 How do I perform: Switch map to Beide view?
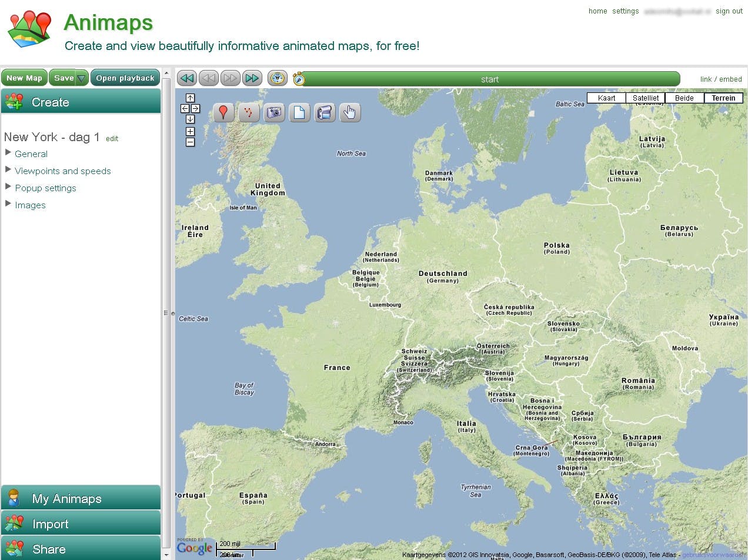(684, 98)
